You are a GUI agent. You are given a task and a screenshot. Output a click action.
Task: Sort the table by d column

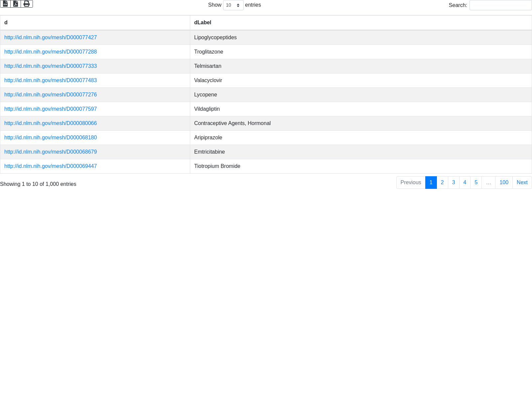[x=95, y=23]
